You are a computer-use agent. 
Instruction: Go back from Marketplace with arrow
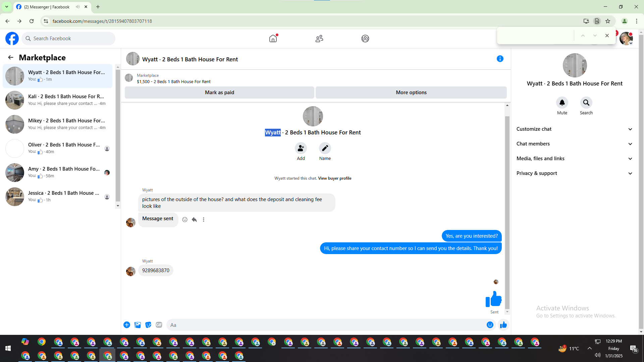pos(11,57)
